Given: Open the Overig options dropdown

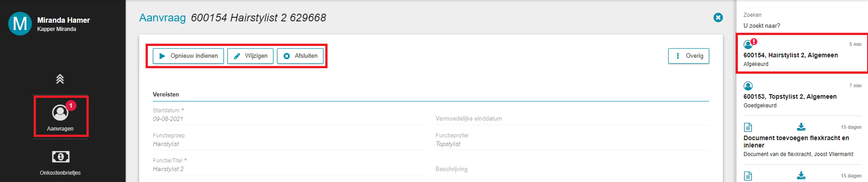Looking at the screenshot, I should (x=689, y=56).
